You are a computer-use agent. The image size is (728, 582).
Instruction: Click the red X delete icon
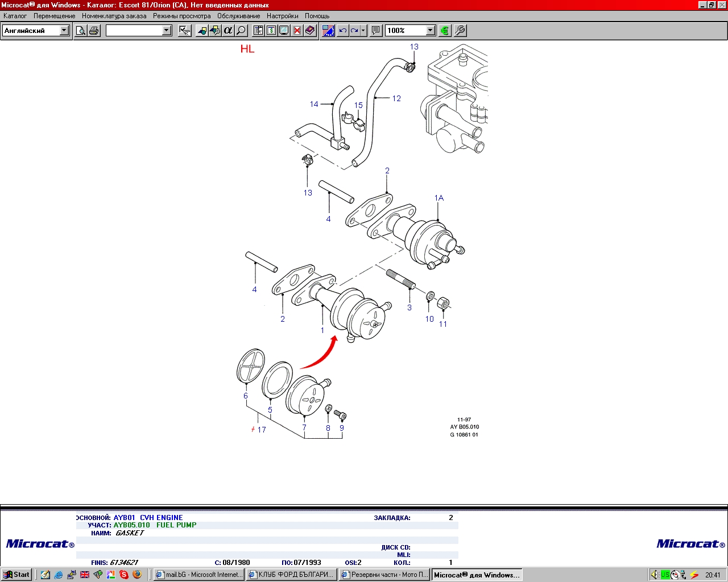(297, 31)
